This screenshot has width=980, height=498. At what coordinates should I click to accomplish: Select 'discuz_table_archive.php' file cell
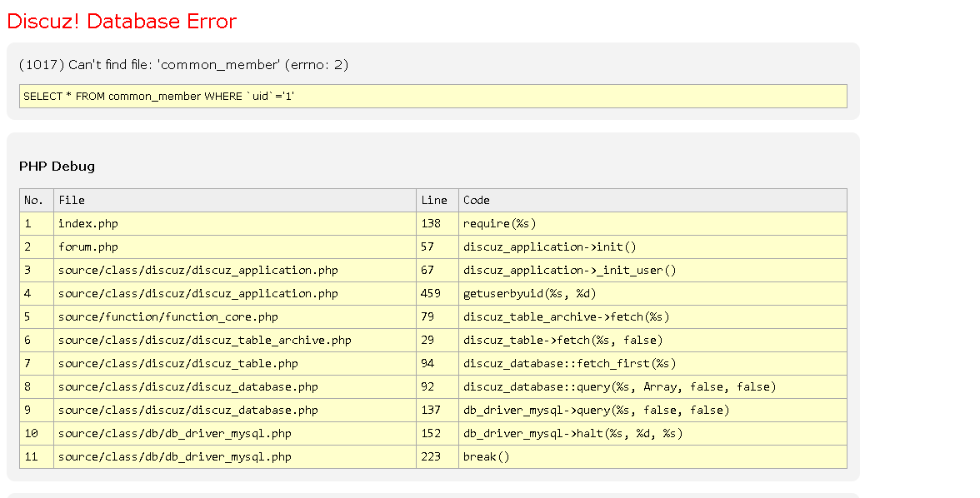235,340
